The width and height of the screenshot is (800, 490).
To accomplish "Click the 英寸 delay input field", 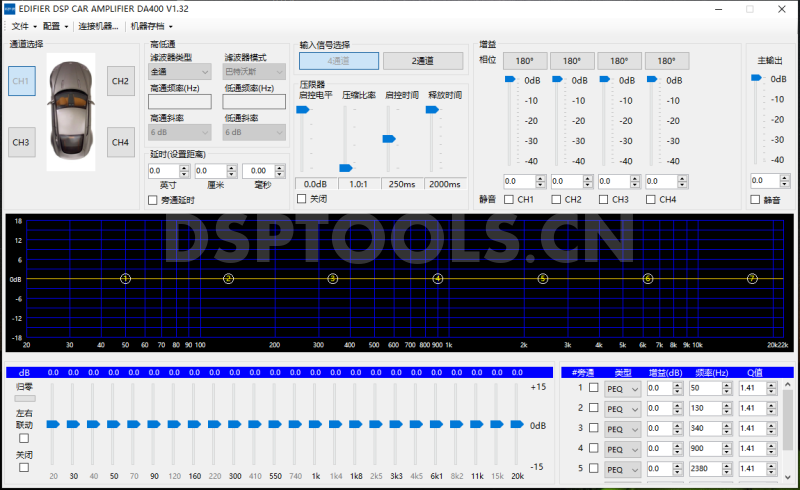I will 164,171.
